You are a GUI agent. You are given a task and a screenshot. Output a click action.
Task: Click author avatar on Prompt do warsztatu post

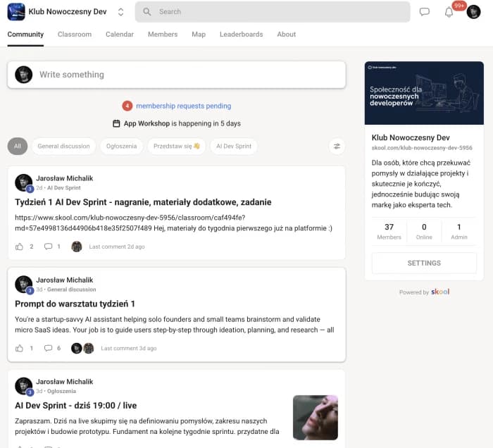point(23,284)
